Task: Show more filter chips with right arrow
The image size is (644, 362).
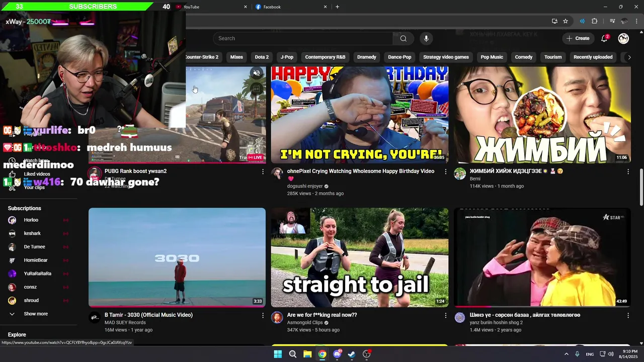Action: pyautogui.click(x=628, y=57)
